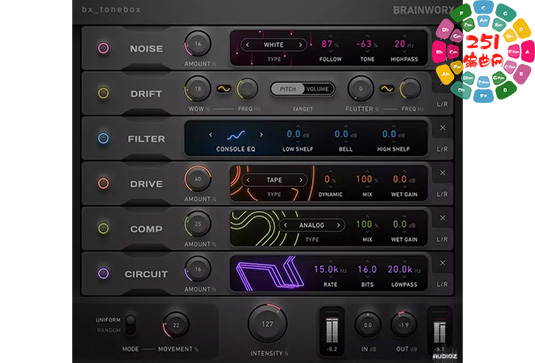Select previous drive type with left arrow
Image resolution: width=535 pixels, height=363 pixels.
(x=248, y=180)
